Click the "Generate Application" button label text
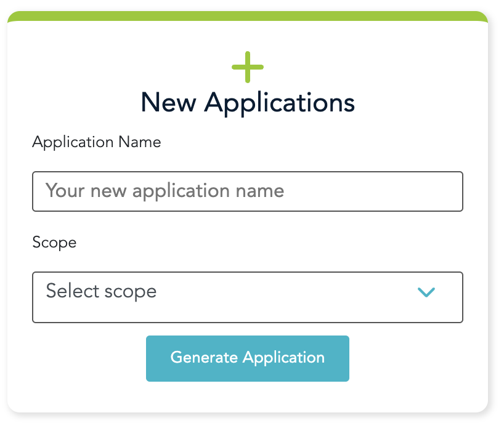This screenshot has width=504, height=426. [247, 358]
